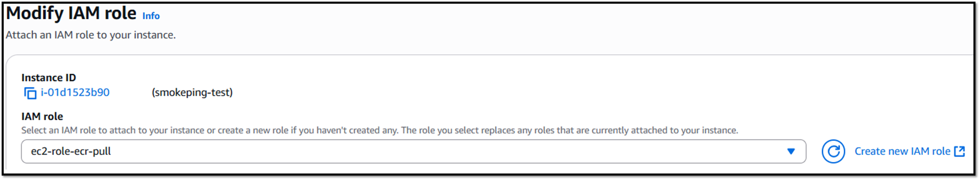
Task: Expand the IAM role dropdown arrow
Action: coord(791,151)
